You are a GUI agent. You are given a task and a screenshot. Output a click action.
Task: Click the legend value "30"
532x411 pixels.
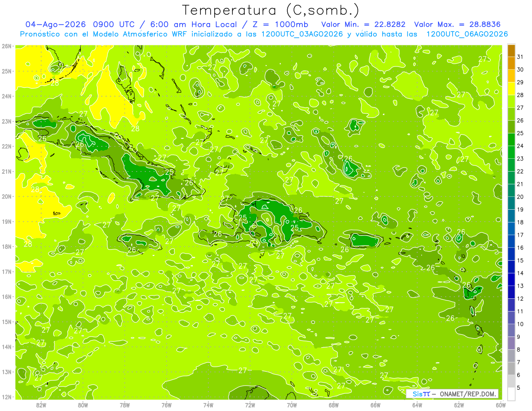point(520,70)
